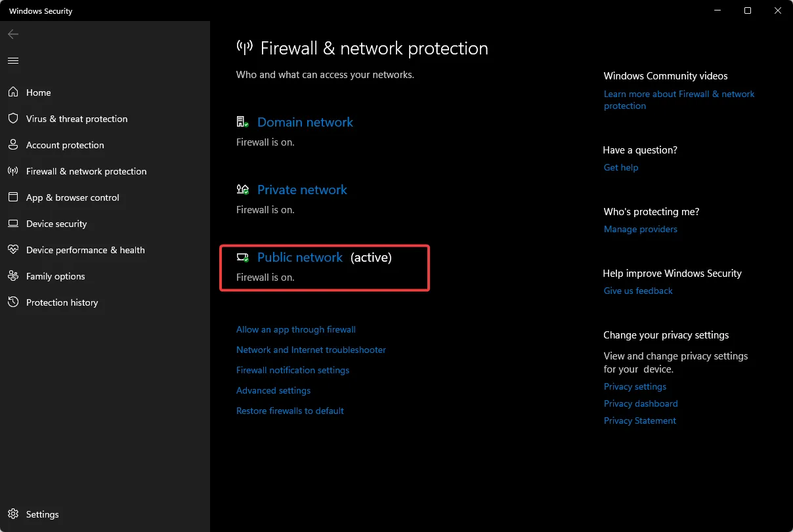Screen dimensions: 793x532
Task: Close the Windows Security window
Action: point(778,10)
